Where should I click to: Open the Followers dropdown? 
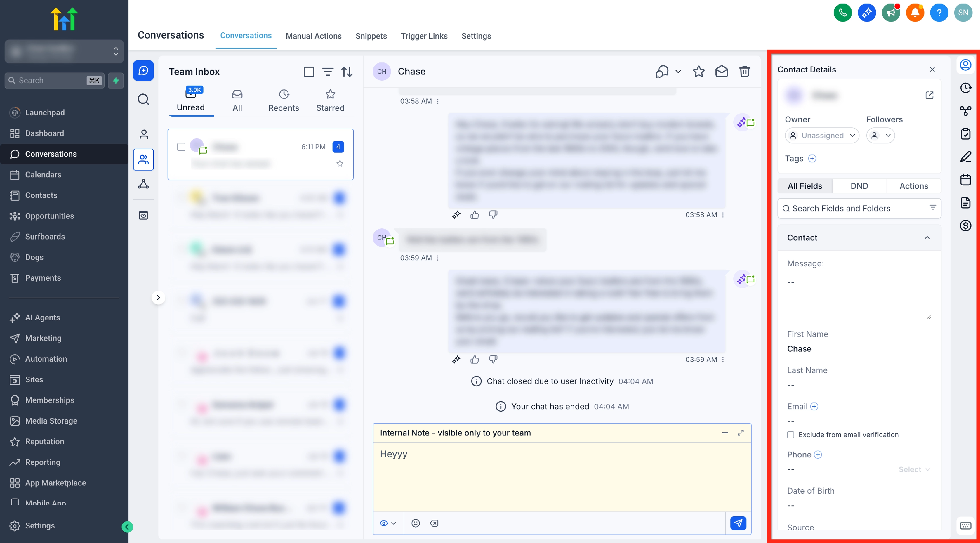[880, 136]
